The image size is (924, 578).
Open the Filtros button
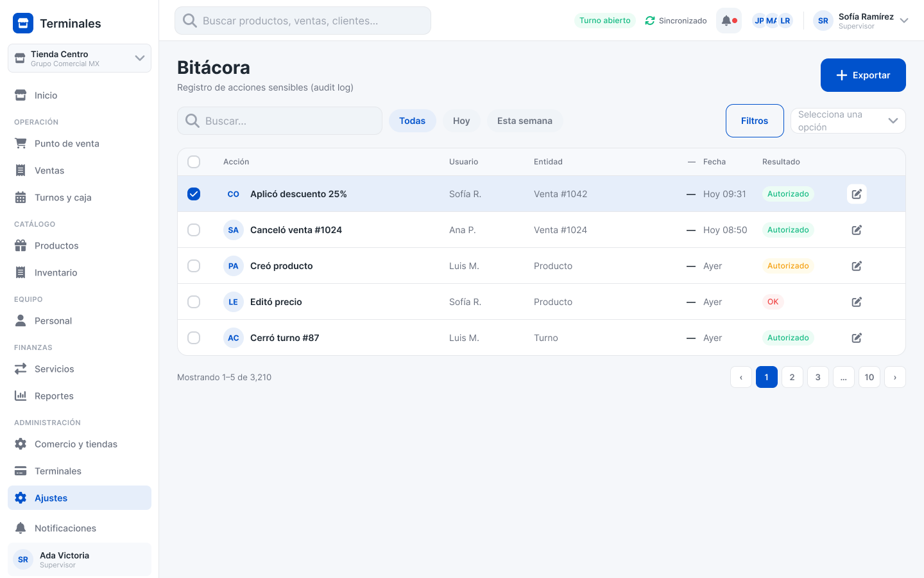[755, 121]
